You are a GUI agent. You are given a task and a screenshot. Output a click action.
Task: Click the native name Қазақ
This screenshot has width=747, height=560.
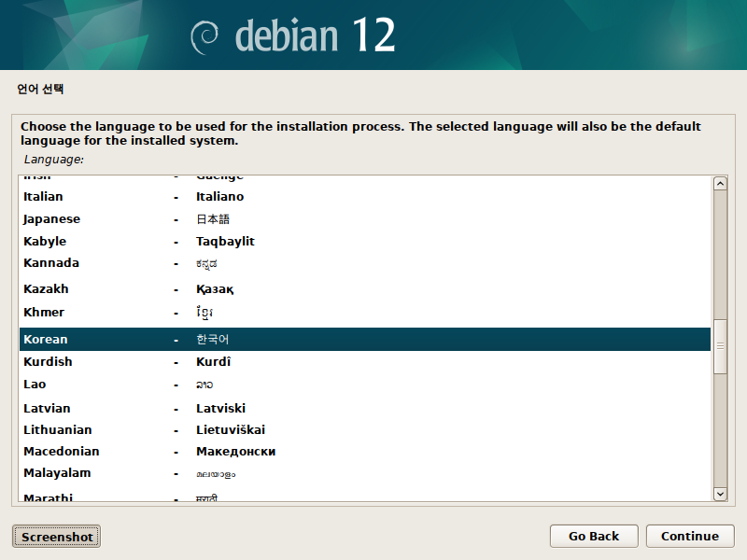click(x=215, y=289)
